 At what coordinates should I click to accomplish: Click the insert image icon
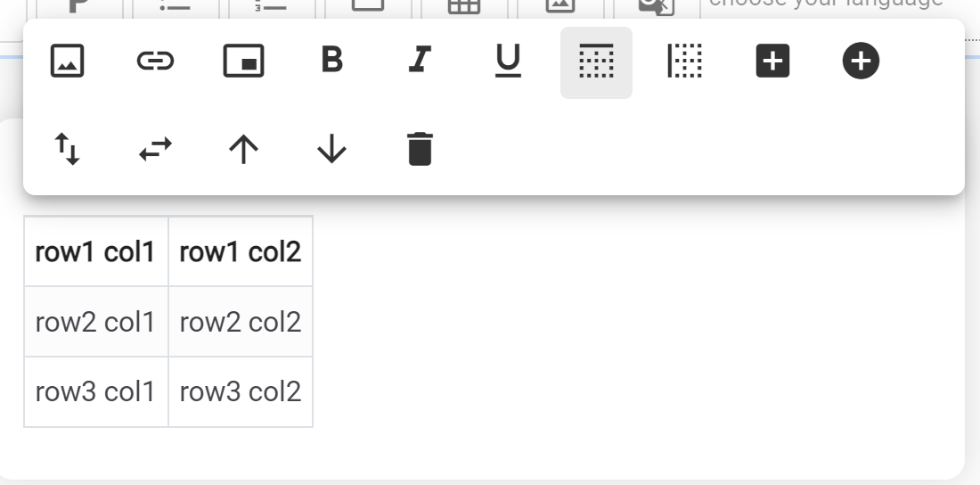point(68,62)
